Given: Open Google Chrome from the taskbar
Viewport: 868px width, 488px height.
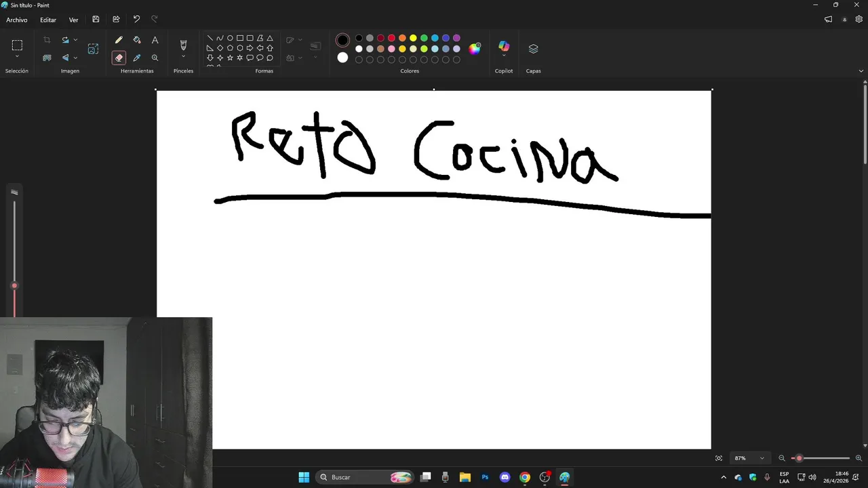Looking at the screenshot, I should tap(525, 477).
